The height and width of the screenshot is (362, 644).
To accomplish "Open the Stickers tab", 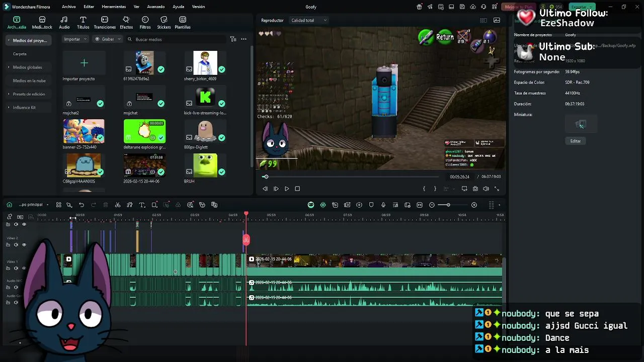I will [164, 23].
